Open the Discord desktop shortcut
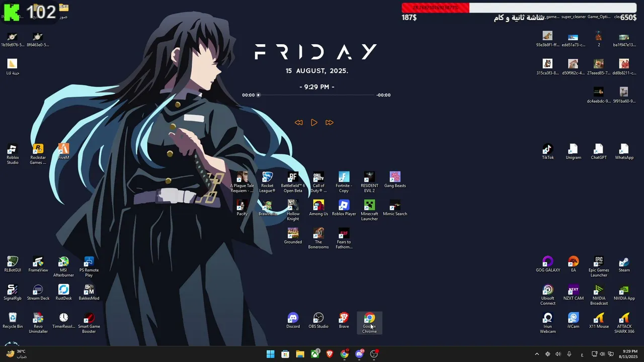 (x=293, y=321)
